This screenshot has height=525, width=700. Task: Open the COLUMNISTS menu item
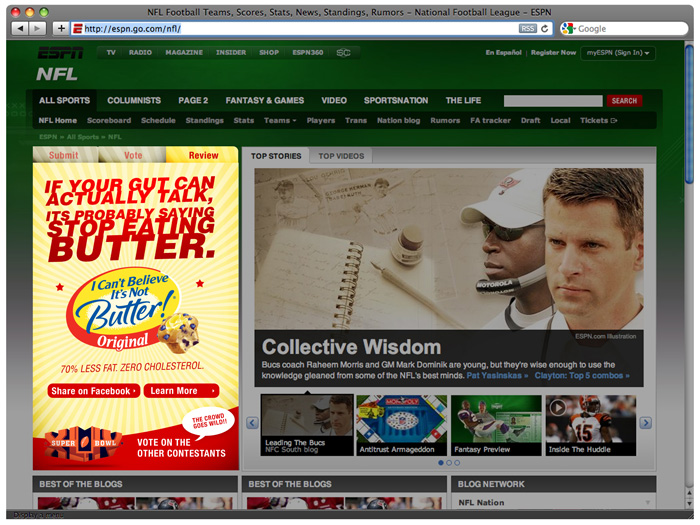coord(134,100)
